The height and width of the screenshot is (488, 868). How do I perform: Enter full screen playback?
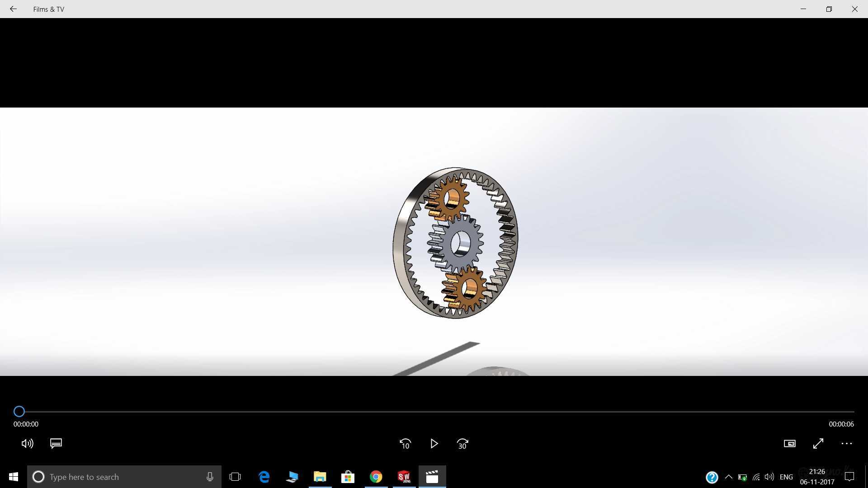[818, 444]
